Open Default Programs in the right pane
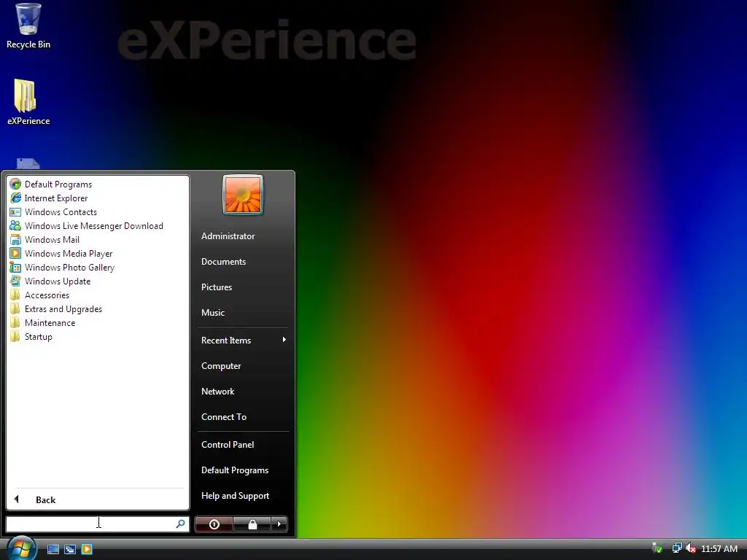The width and height of the screenshot is (747, 560). click(x=235, y=470)
